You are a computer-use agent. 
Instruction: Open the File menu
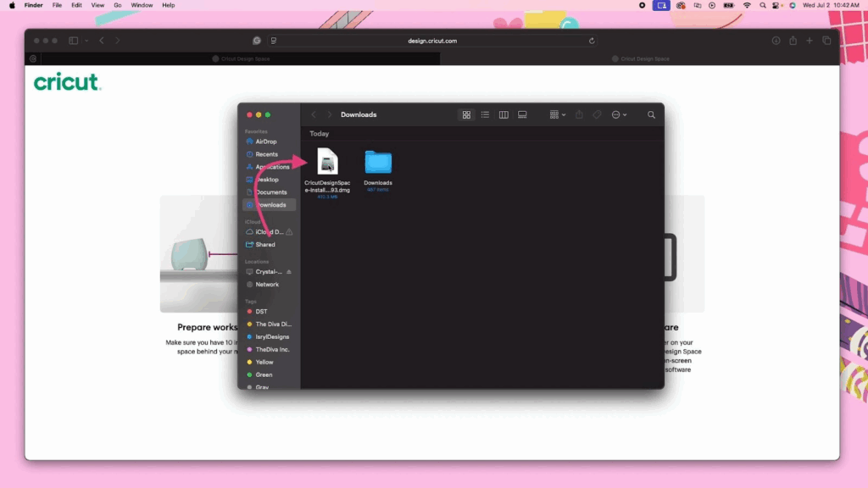57,5
